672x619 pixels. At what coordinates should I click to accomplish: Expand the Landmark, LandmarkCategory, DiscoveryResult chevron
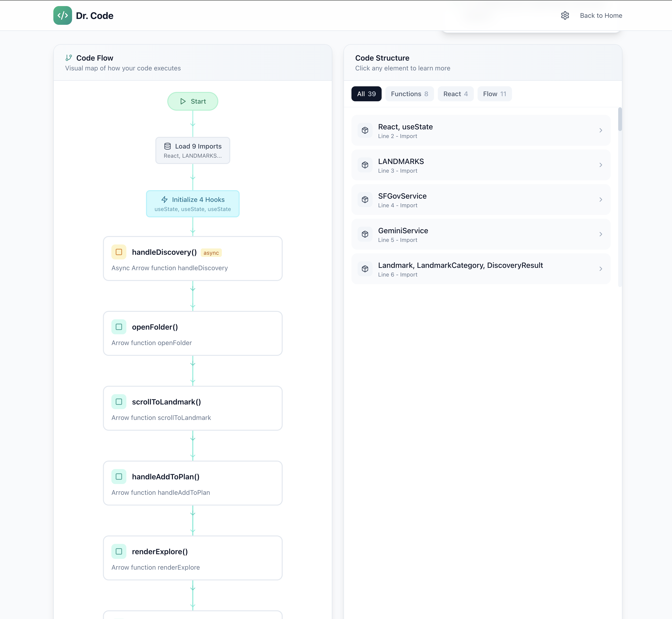(x=600, y=269)
